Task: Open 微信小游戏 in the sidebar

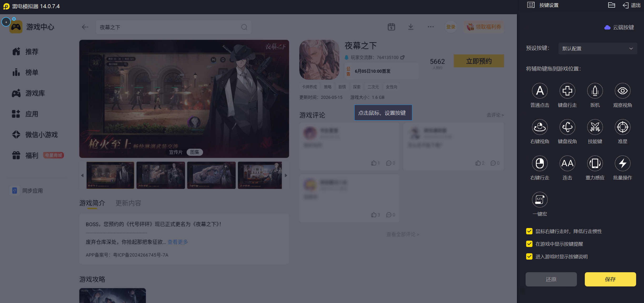Action: (x=35, y=135)
